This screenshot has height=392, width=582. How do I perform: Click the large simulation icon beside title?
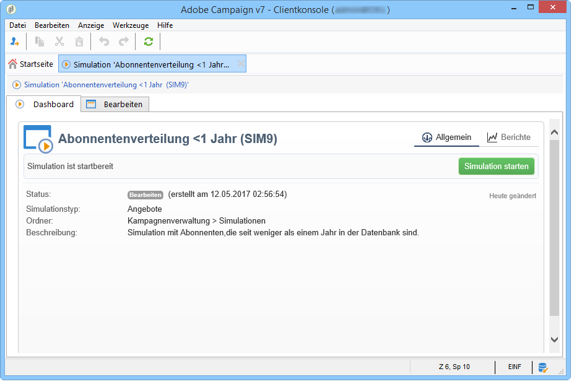pos(38,139)
